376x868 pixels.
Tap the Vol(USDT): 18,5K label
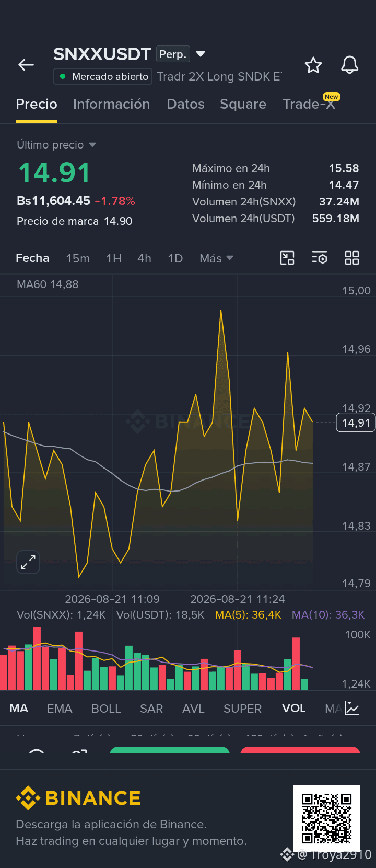(160, 615)
